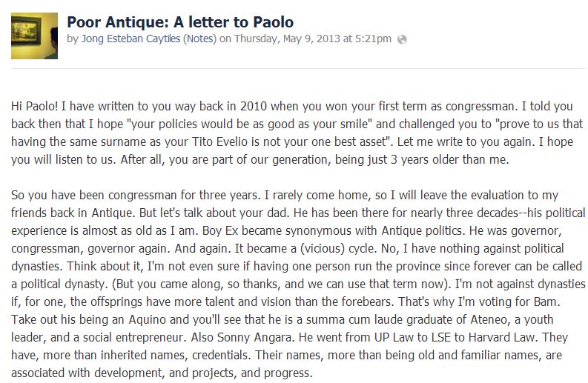The width and height of the screenshot is (588, 383).
Task: Click the note title "Poor Antique: A letter to Paolo"
Action: coord(182,21)
